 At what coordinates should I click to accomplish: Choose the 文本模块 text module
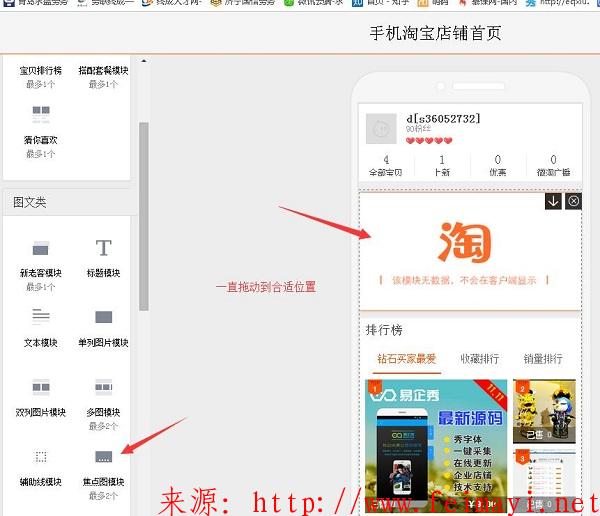coord(40,317)
